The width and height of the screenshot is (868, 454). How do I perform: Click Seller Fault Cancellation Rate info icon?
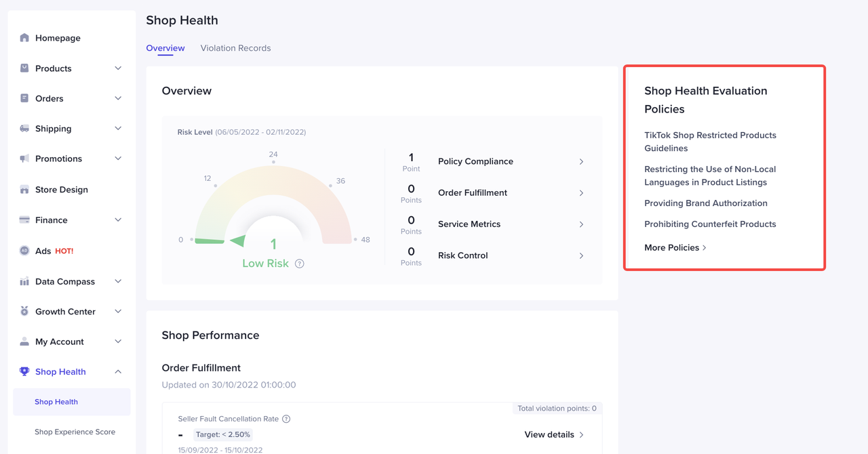(286, 419)
